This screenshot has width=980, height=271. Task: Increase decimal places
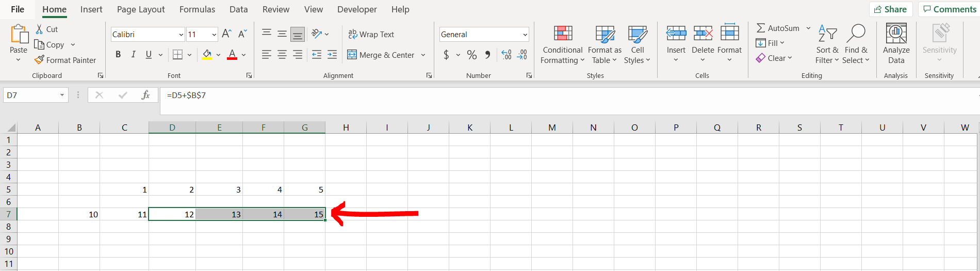pyautogui.click(x=507, y=55)
